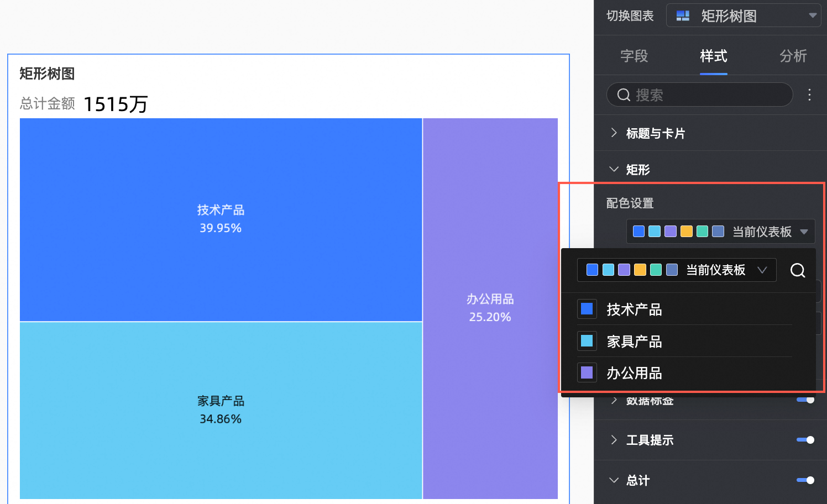This screenshot has height=504, width=827.
Task: Switch to the 分析 tab
Action: (793, 56)
